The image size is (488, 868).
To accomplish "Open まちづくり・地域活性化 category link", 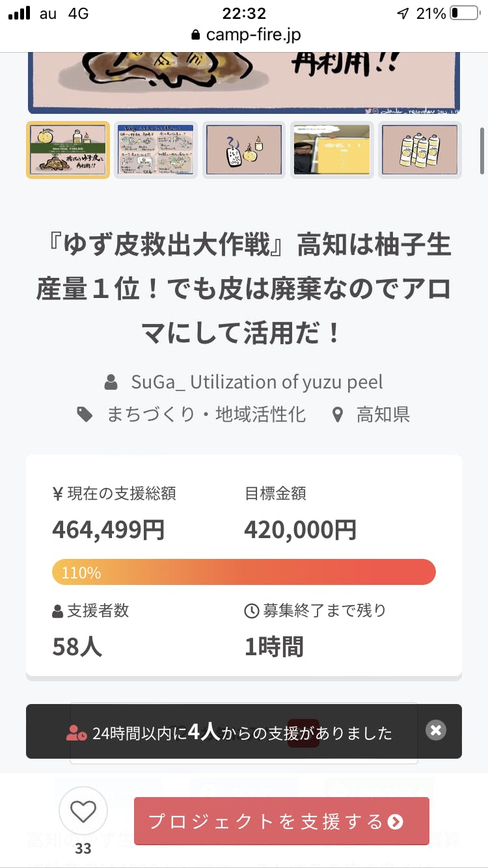I will 206,414.
